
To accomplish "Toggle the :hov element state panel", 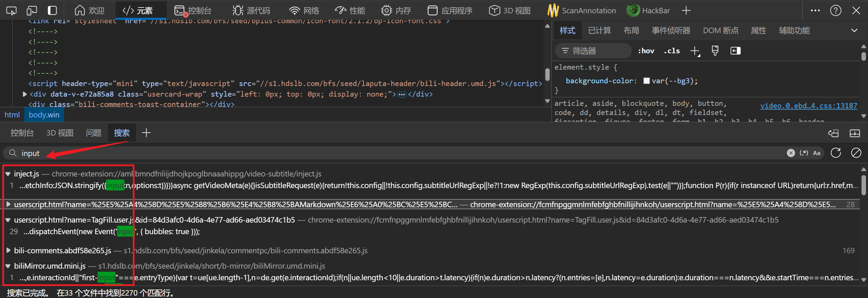I will pyautogui.click(x=646, y=51).
